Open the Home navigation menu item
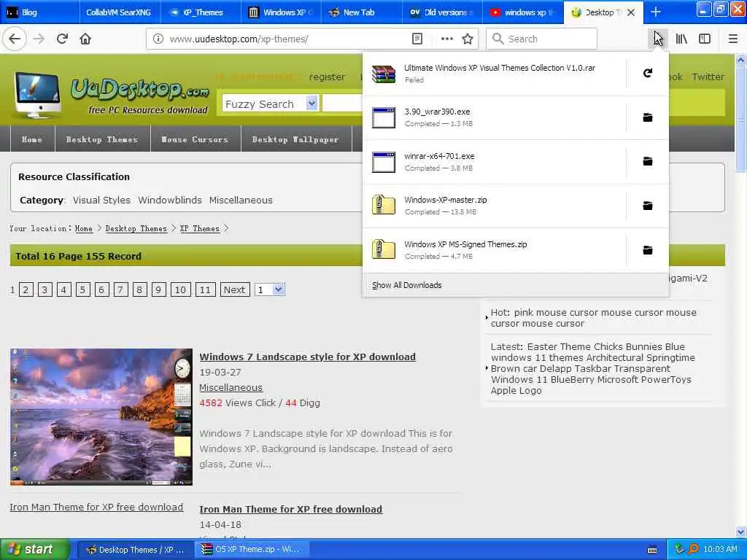The width and height of the screenshot is (747, 560). coord(32,139)
